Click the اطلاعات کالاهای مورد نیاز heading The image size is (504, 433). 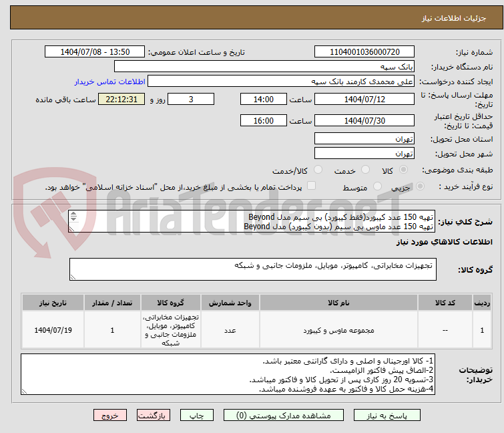coord(444,242)
